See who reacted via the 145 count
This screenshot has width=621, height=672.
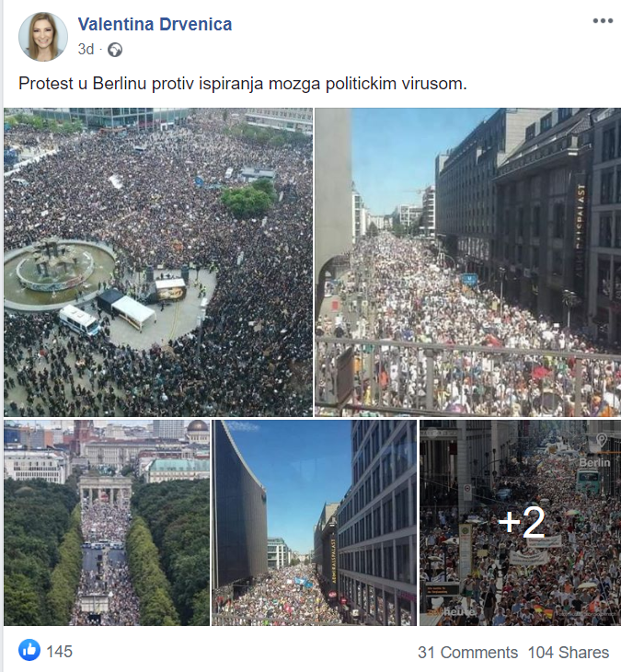[60, 652]
